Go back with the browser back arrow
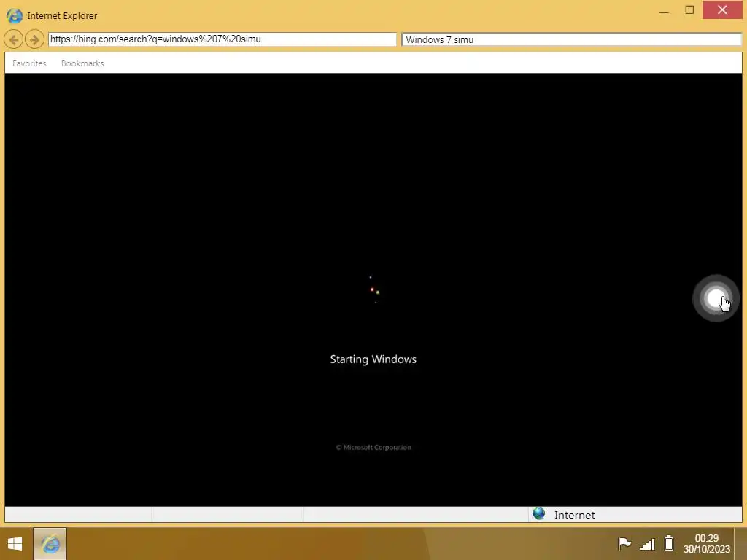The height and width of the screenshot is (560, 747). (x=13, y=39)
